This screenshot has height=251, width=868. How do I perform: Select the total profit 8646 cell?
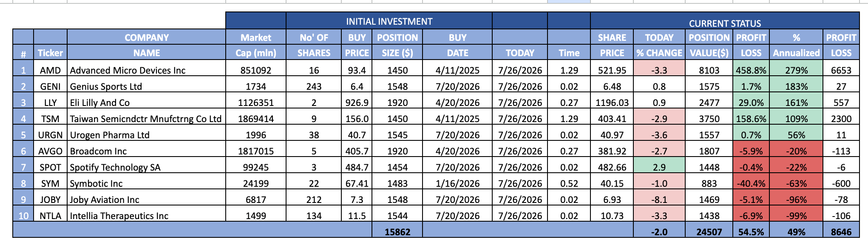841,232
